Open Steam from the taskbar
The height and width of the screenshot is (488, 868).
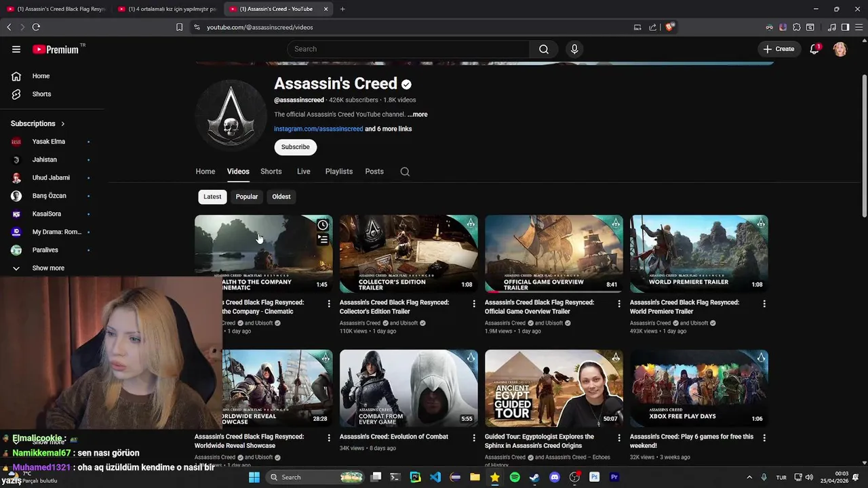coord(534,477)
